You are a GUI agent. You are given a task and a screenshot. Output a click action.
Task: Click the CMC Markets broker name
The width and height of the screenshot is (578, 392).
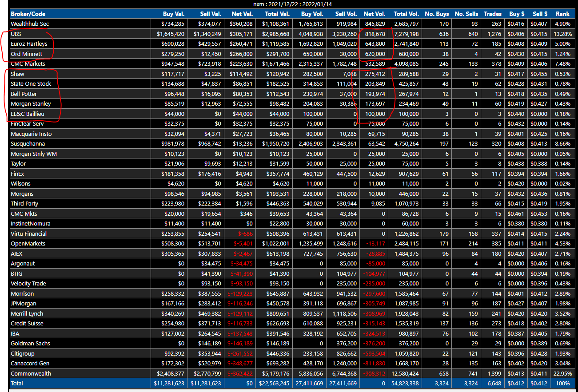[28, 63]
